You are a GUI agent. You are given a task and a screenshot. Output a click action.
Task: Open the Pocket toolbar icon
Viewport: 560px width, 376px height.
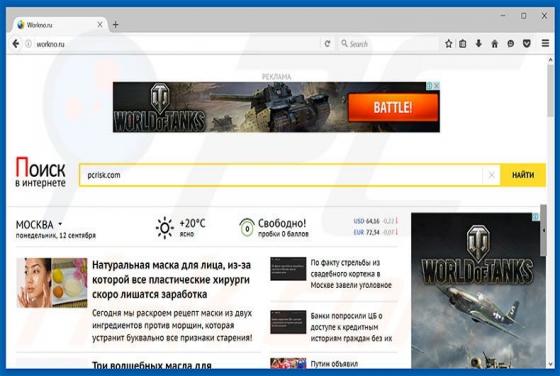[527, 44]
